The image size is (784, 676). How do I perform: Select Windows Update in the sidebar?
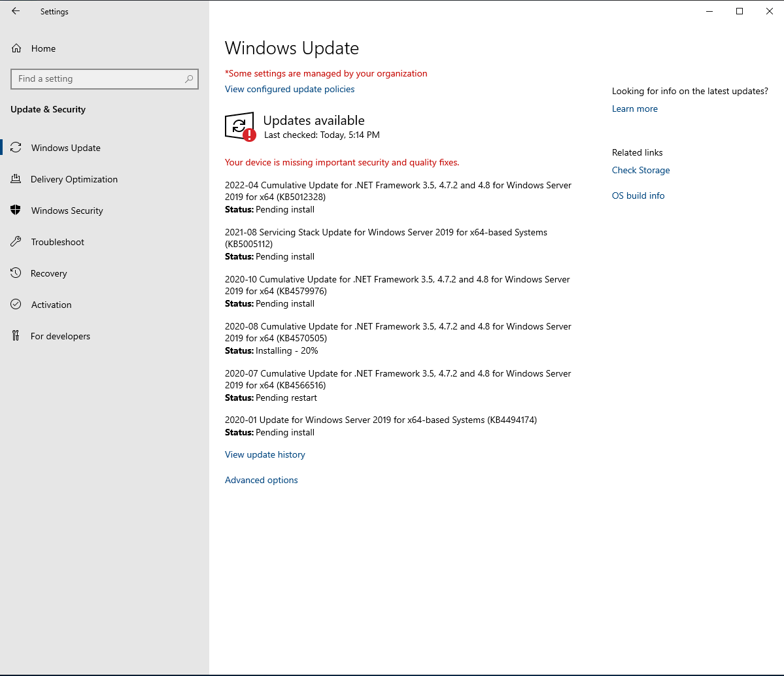105,148
